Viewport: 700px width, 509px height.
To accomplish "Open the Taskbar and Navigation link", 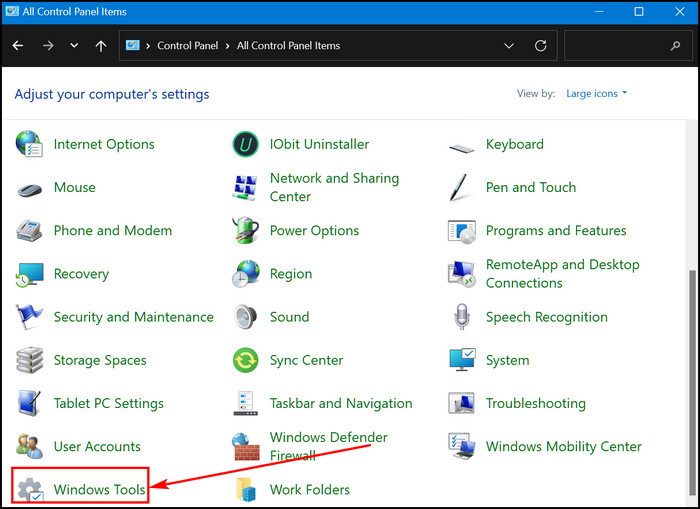I will (x=341, y=404).
